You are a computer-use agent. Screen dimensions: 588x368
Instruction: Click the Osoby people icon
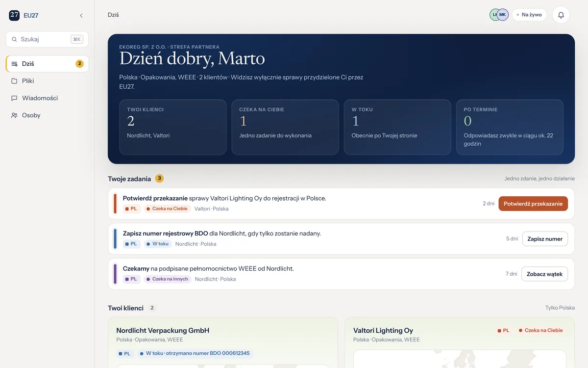(x=14, y=115)
